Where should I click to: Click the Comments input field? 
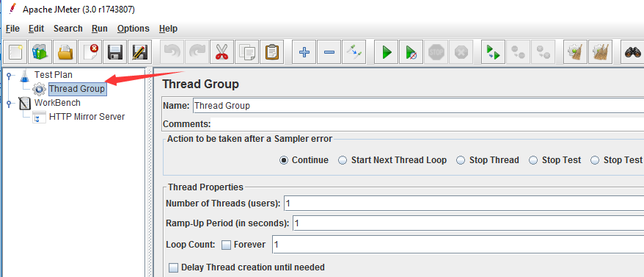427,124
